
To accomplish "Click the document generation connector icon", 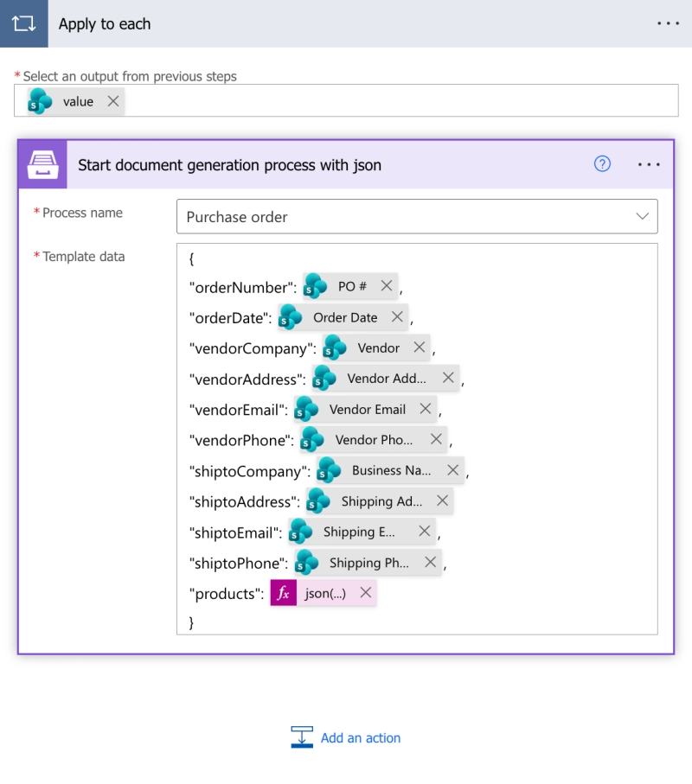I will pos(42,164).
